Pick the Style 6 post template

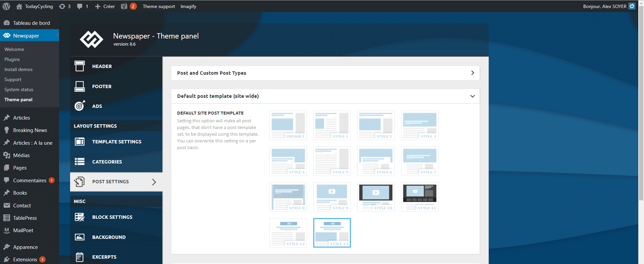pos(376,161)
